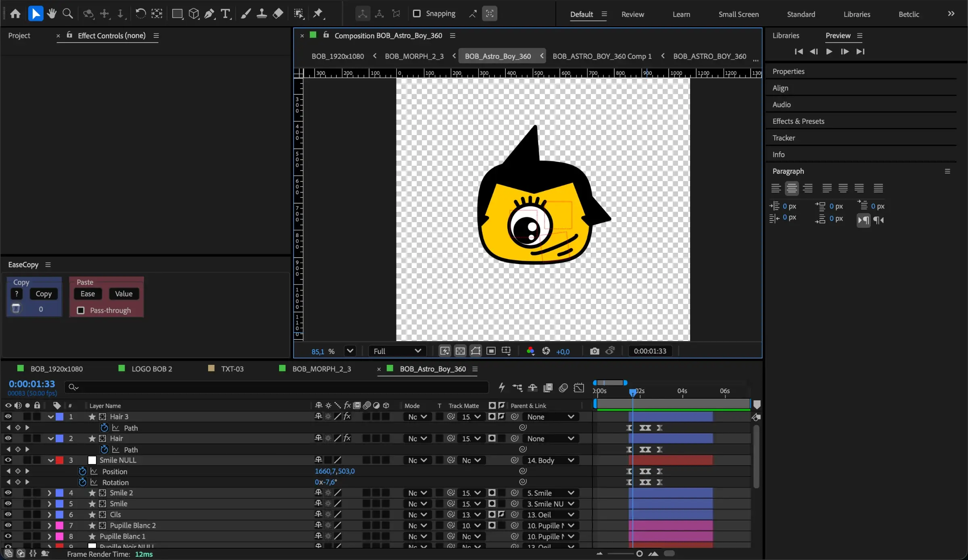Toggle the transparency grid button in viewer
Screen dimensions: 968x560
point(460,351)
